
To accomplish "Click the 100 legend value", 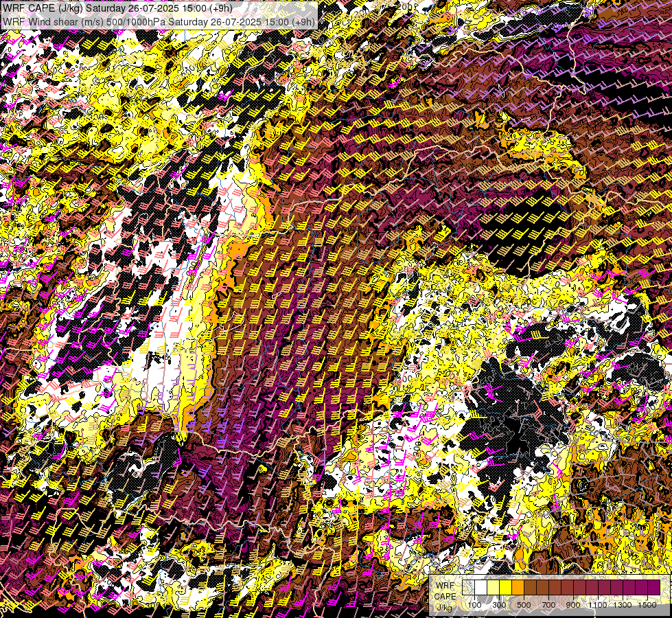I will (474, 605).
